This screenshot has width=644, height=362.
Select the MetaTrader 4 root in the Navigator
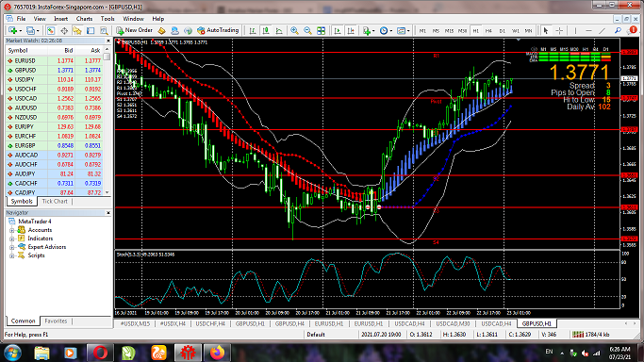[35, 222]
